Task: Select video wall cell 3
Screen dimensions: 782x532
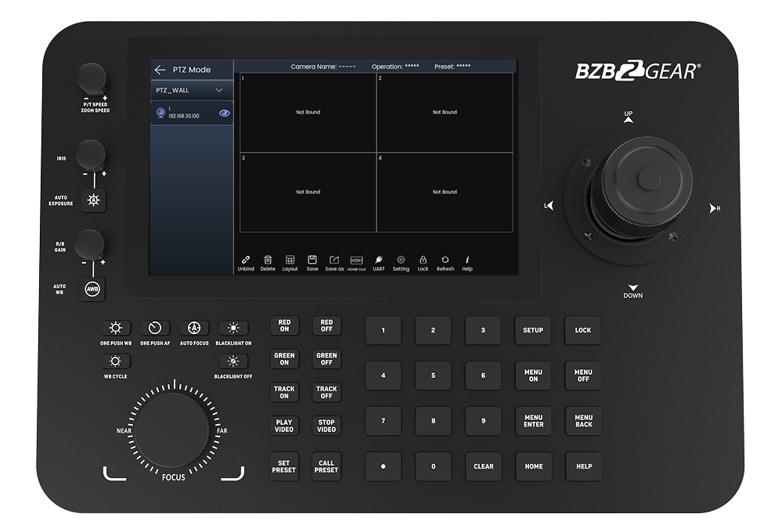Action: (308, 192)
